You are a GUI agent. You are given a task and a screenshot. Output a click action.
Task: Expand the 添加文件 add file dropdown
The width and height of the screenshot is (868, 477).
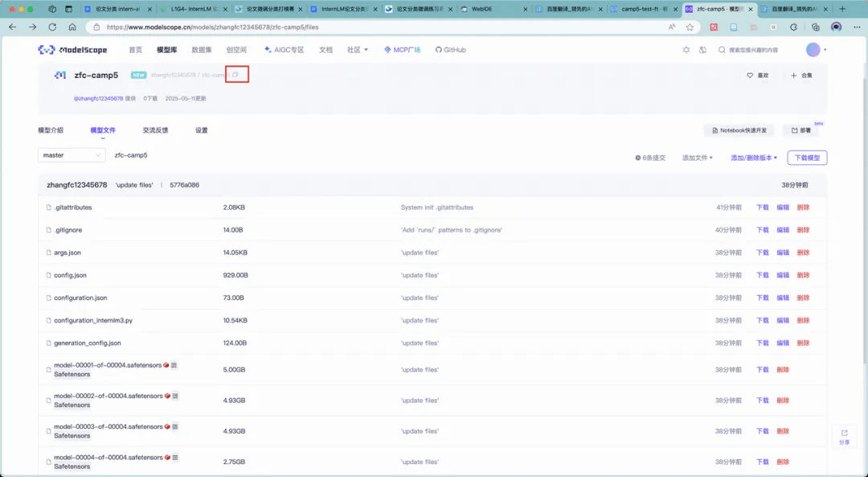click(x=698, y=158)
